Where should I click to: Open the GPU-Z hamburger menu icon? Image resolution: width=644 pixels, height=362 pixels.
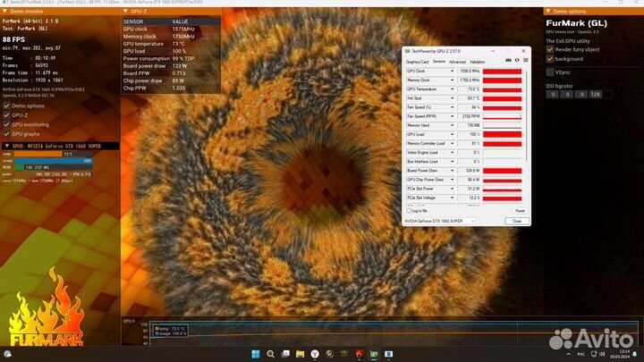[526, 61]
